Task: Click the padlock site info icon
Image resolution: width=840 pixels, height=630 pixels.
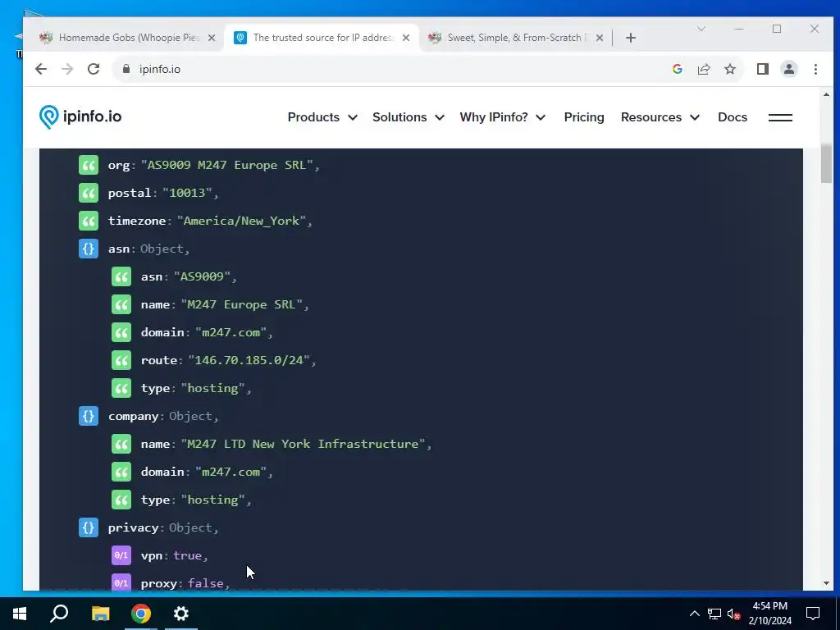Action: coord(126,69)
